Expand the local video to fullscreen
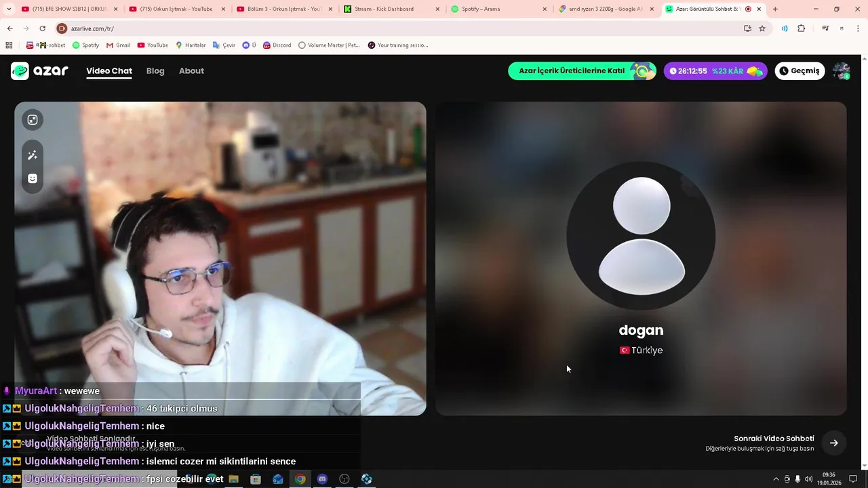The height and width of the screenshot is (488, 868). click(x=33, y=120)
